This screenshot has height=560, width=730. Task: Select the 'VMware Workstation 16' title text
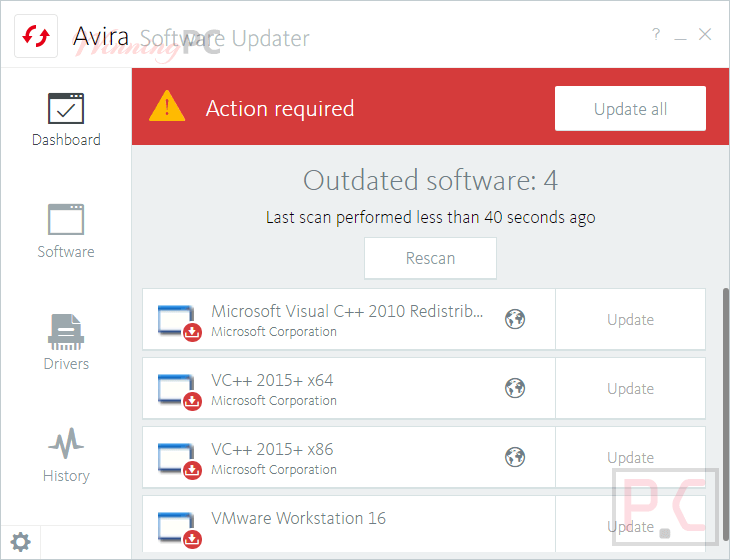[x=298, y=518]
